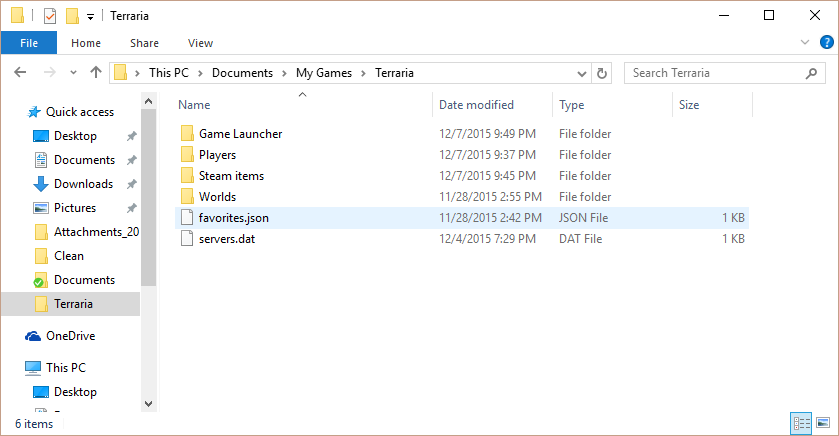Click the Up one level arrow
Screen dimensions: 839x436
[x=96, y=73]
